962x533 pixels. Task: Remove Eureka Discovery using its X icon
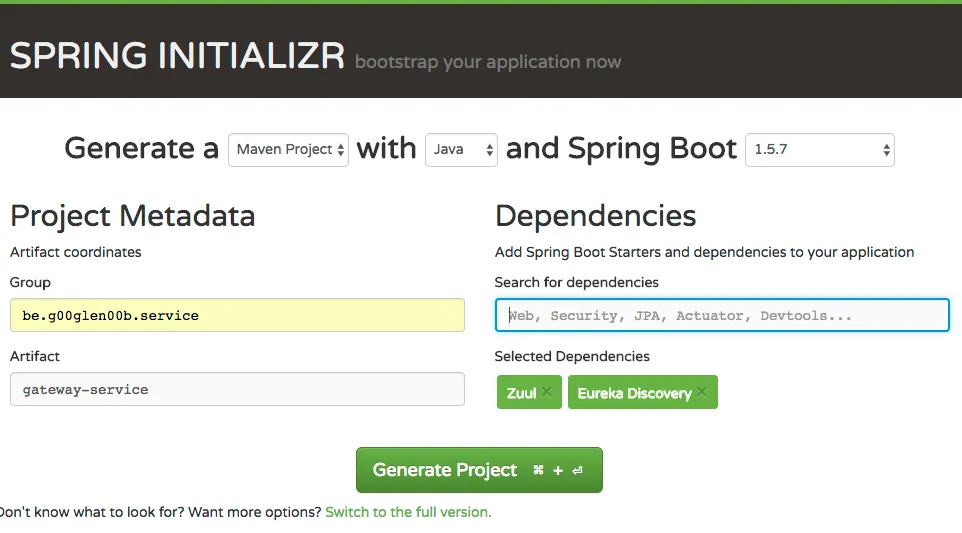(x=702, y=392)
